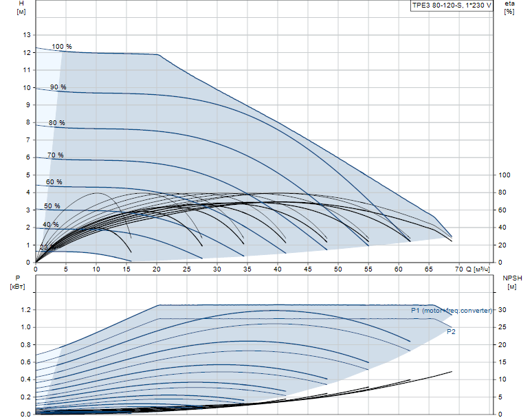Click the eta [%] axis title

509,8
